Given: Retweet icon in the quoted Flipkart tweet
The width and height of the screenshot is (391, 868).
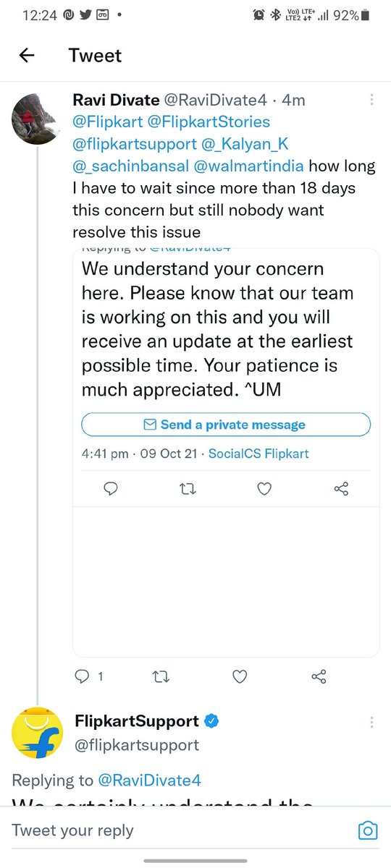Looking at the screenshot, I should pyautogui.click(x=188, y=490).
